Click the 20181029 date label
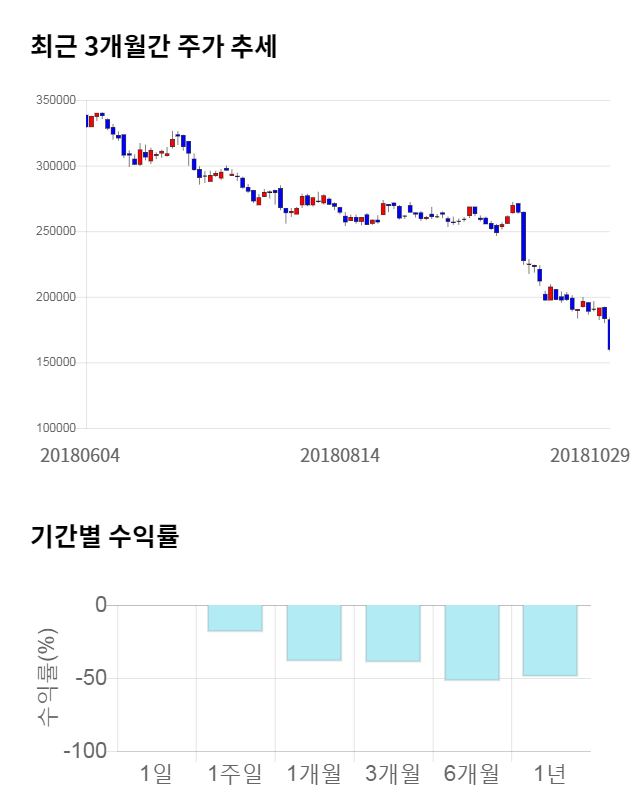The width and height of the screenshot is (640, 810). [590, 455]
